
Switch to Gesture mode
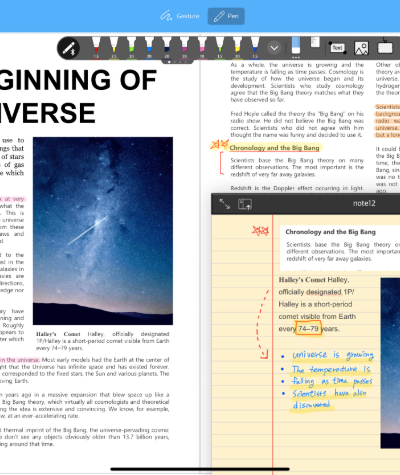pyautogui.click(x=180, y=16)
